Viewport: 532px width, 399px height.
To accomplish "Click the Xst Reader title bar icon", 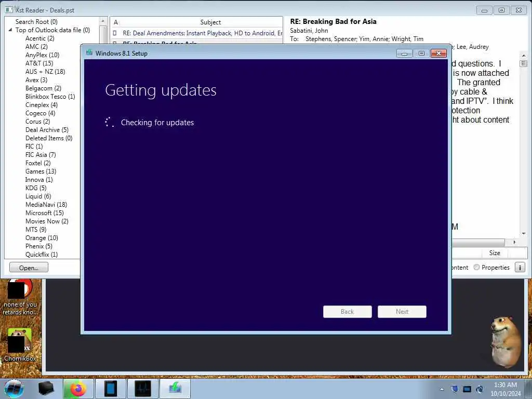I will [9, 10].
